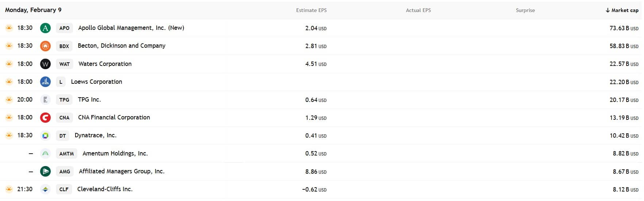Sort by the Surprise column header
The width and height of the screenshot is (644, 201).
coord(525,10)
